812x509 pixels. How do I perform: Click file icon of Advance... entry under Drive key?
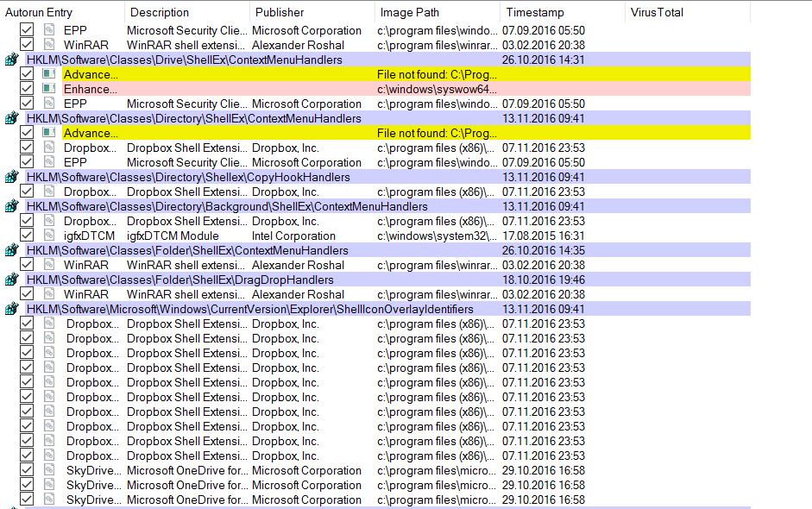49,74
